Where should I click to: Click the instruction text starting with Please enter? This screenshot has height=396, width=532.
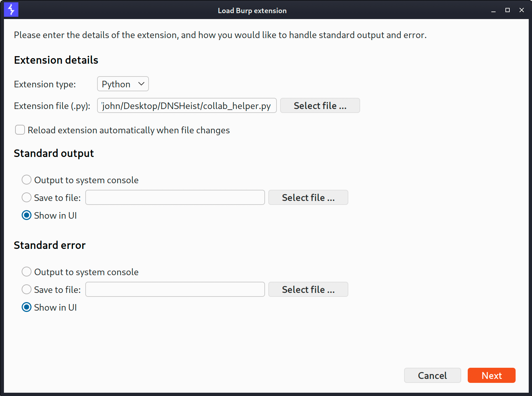(x=220, y=35)
